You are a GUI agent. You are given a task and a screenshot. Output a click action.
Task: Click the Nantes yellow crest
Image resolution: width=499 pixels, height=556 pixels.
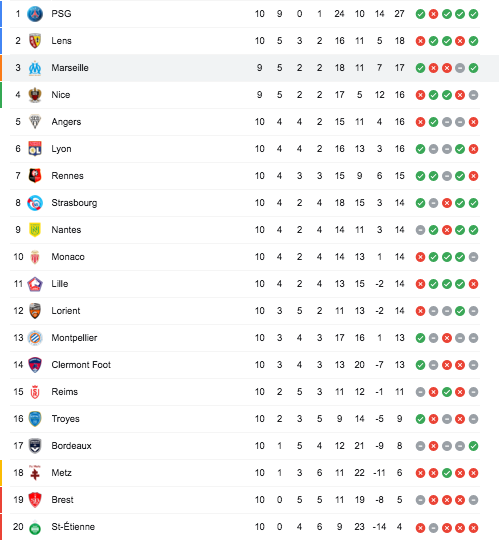click(x=35, y=230)
